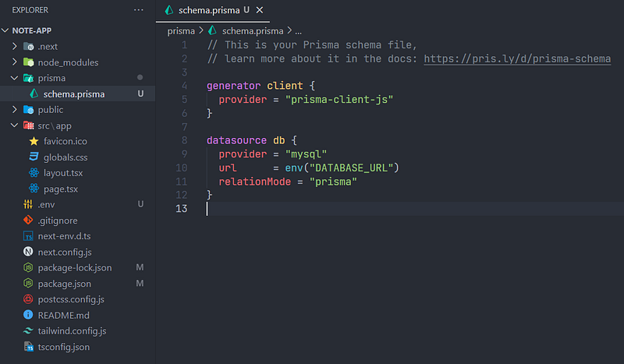Collapse the NOTE-APP root folder
Image resolution: width=624 pixels, height=364 pixels.
pyautogui.click(x=5, y=30)
